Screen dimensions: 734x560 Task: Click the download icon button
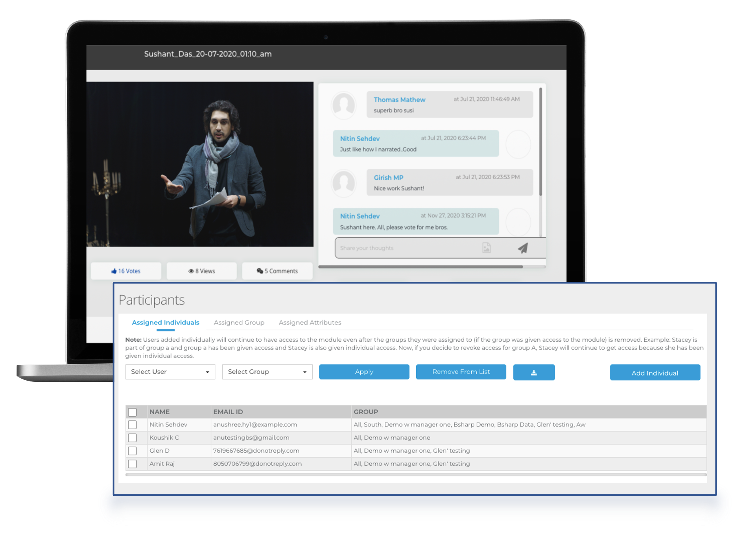coord(534,372)
